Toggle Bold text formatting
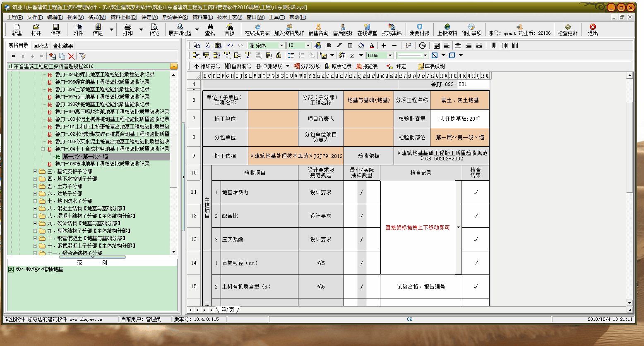The image size is (644, 346). (x=329, y=45)
